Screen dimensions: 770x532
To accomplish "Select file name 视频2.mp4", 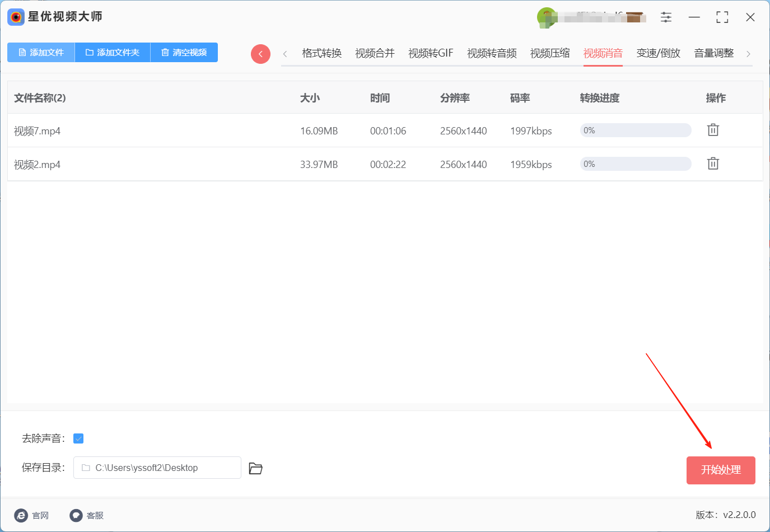I will point(37,165).
